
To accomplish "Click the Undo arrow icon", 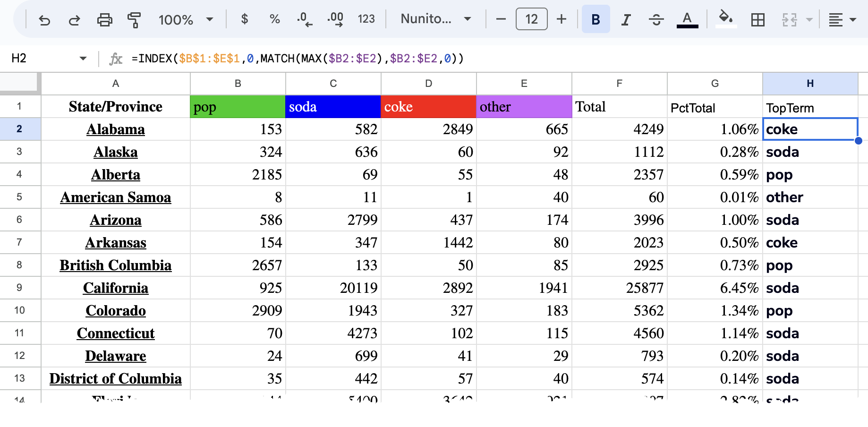I will 44,20.
